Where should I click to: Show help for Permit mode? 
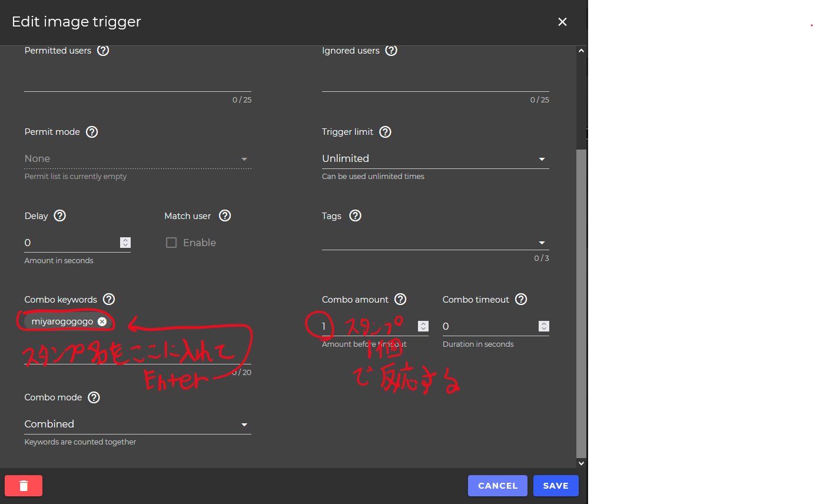pos(92,132)
